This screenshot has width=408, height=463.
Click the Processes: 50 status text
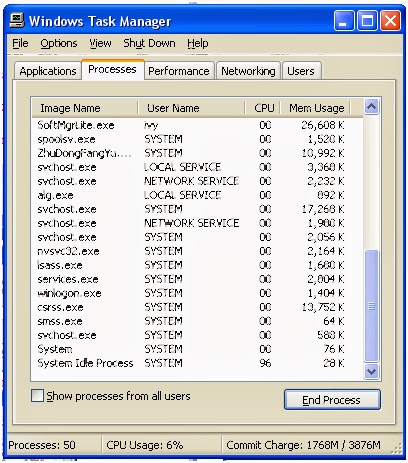[x=42, y=445]
